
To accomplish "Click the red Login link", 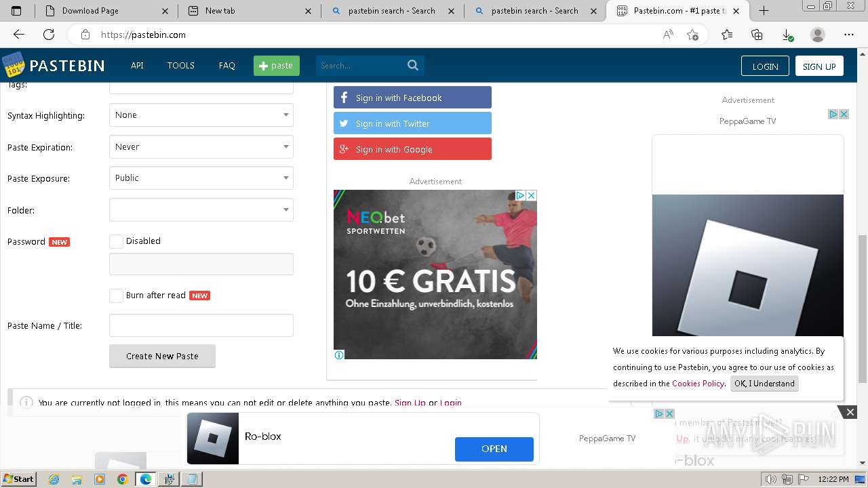I will coord(451,403).
